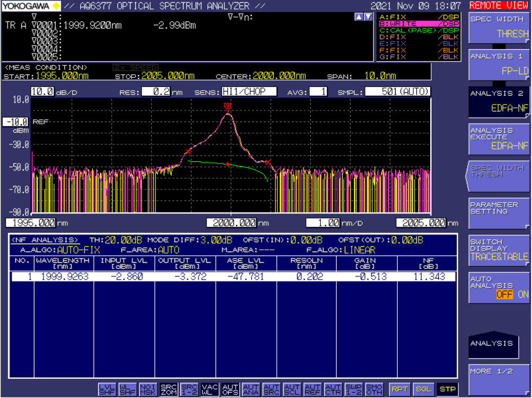Open the MORE 1/2 softkey page

click(499, 380)
